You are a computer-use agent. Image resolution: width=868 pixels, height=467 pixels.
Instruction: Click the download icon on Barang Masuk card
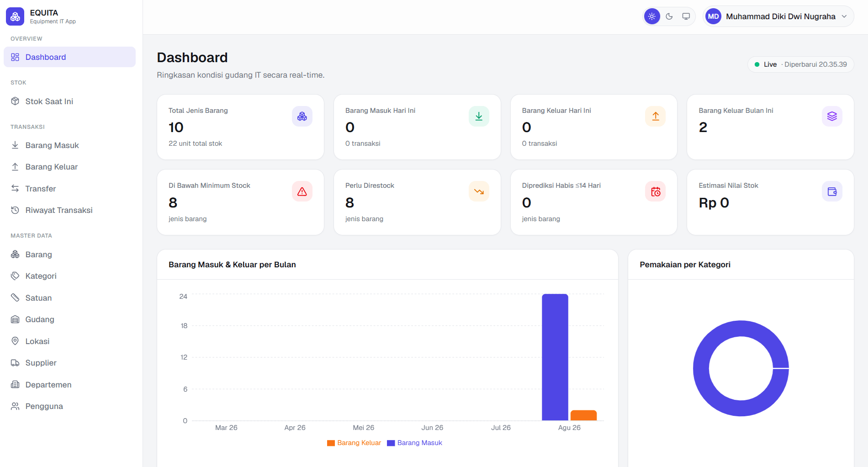pyautogui.click(x=479, y=117)
